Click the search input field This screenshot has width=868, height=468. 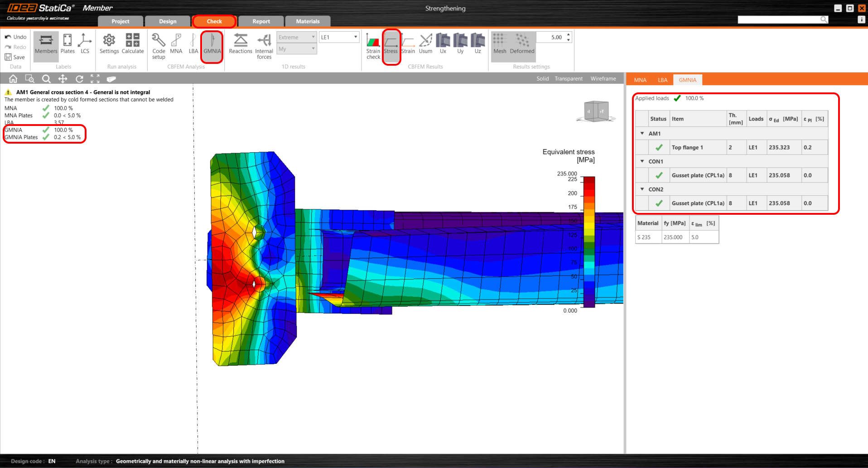tap(779, 19)
